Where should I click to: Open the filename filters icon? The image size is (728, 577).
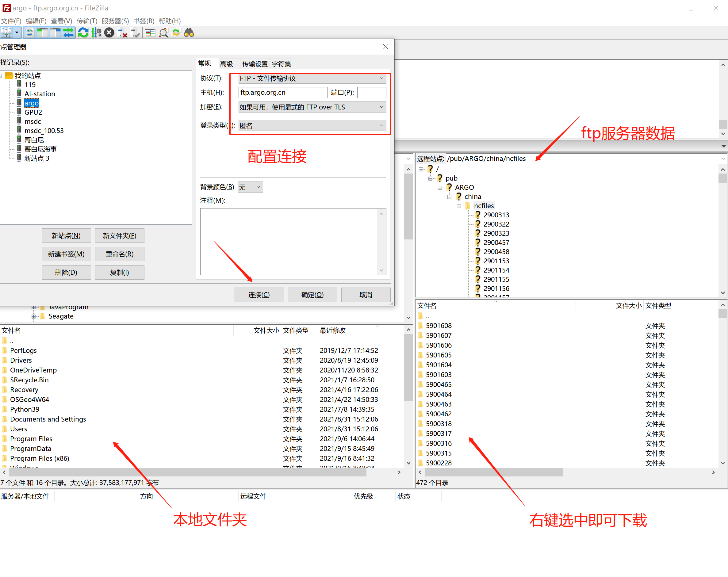click(x=150, y=33)
